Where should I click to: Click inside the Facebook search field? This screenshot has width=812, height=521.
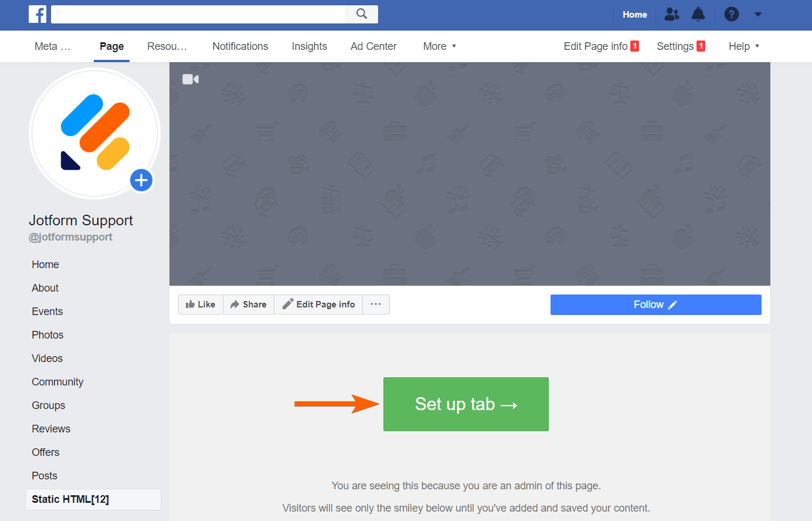(x=198, y=14)
